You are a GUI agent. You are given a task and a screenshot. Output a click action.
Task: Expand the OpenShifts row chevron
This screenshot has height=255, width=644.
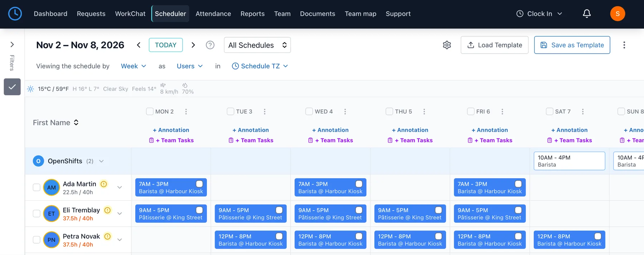102,161
